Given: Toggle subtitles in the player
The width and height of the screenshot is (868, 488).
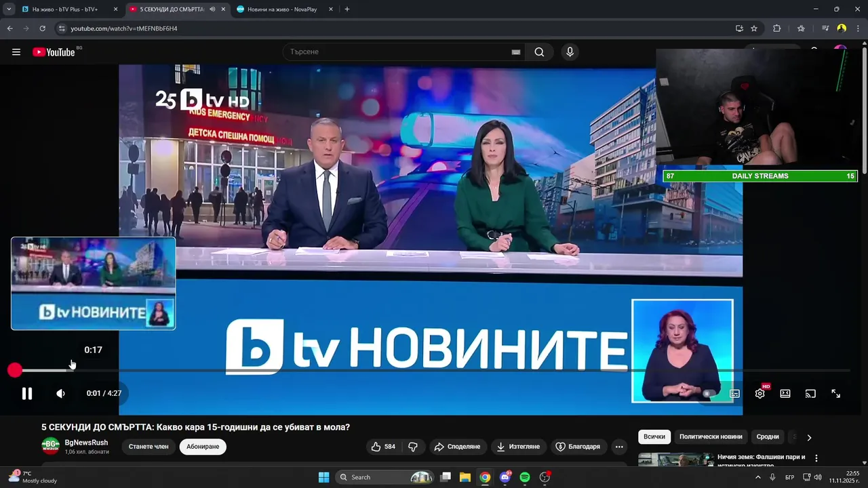Looking at the screenshot, I should [734, 393].
